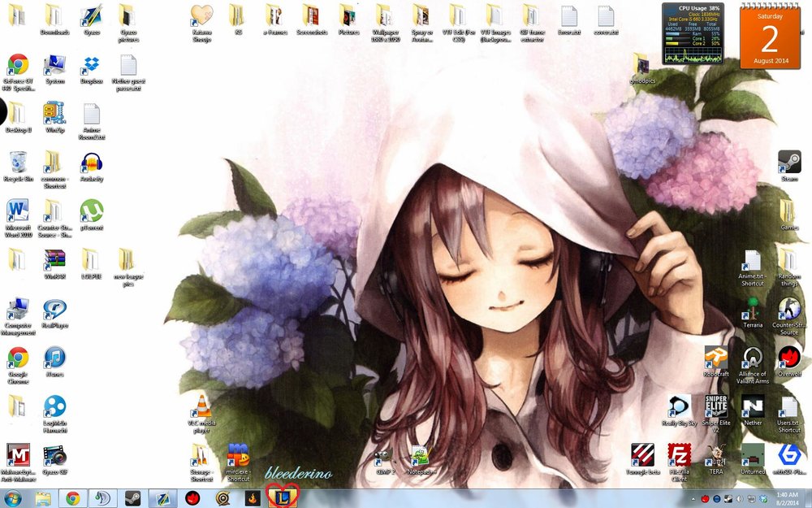The image size is (812, 508).
Task: Launch the Katawa Shoujo heart shortcut
Action: pos(201,24)
